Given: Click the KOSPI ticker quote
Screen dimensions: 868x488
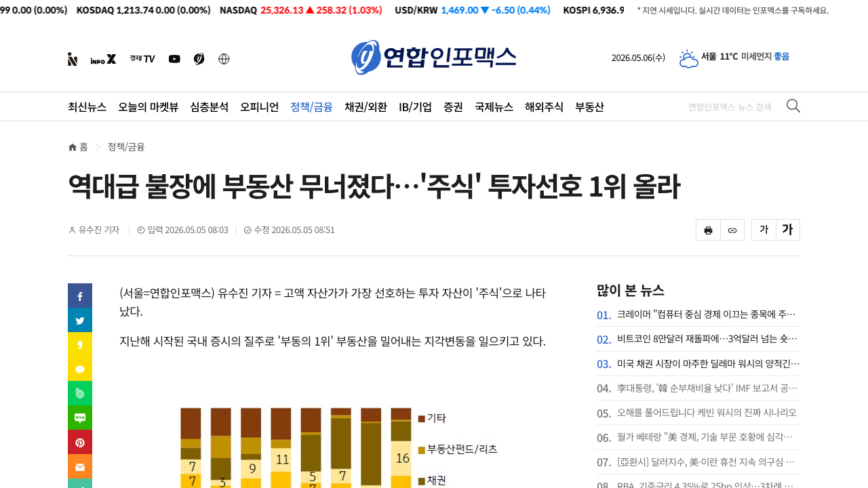Looking at the screenshot, I should pos(593,10).
